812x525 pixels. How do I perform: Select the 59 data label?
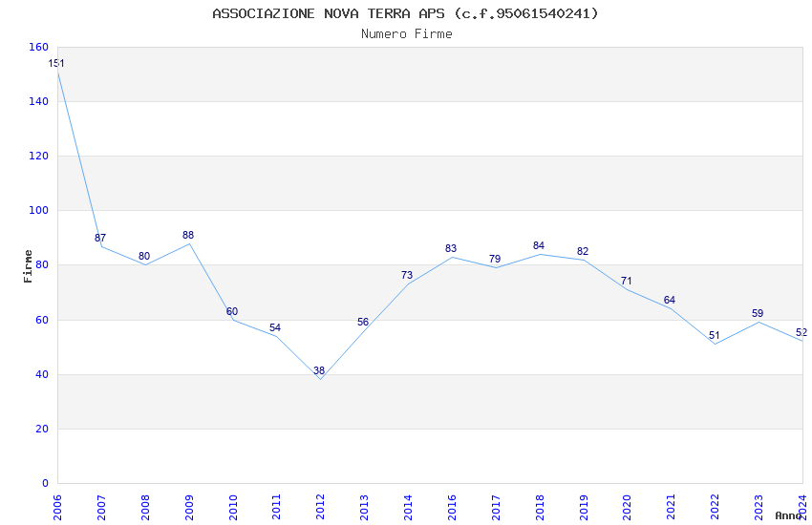coord(758,313)
